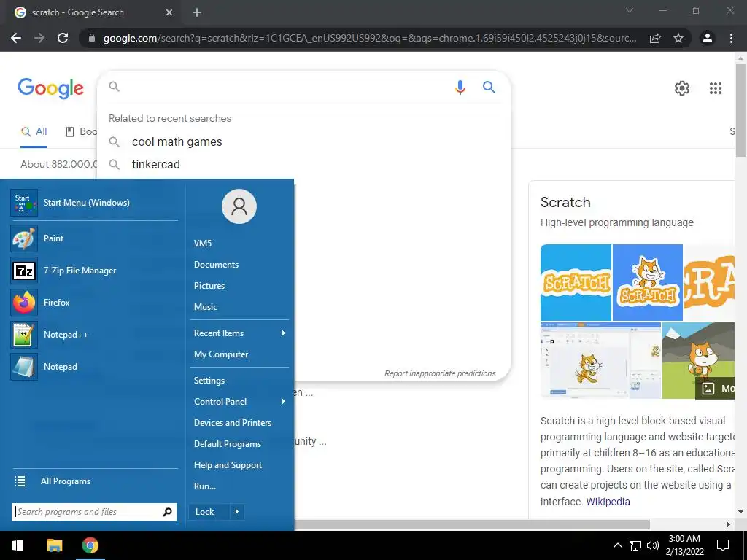Click the Chrome taskbar icon
Image resolution: width=747 pixels, height=560 pixels.
coord(90,545)
